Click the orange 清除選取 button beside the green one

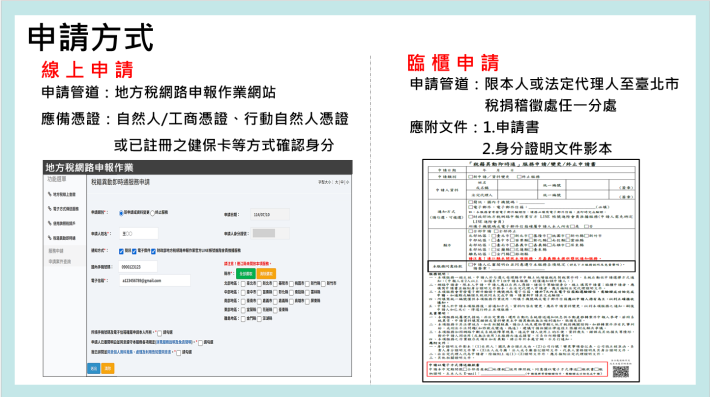266,273
